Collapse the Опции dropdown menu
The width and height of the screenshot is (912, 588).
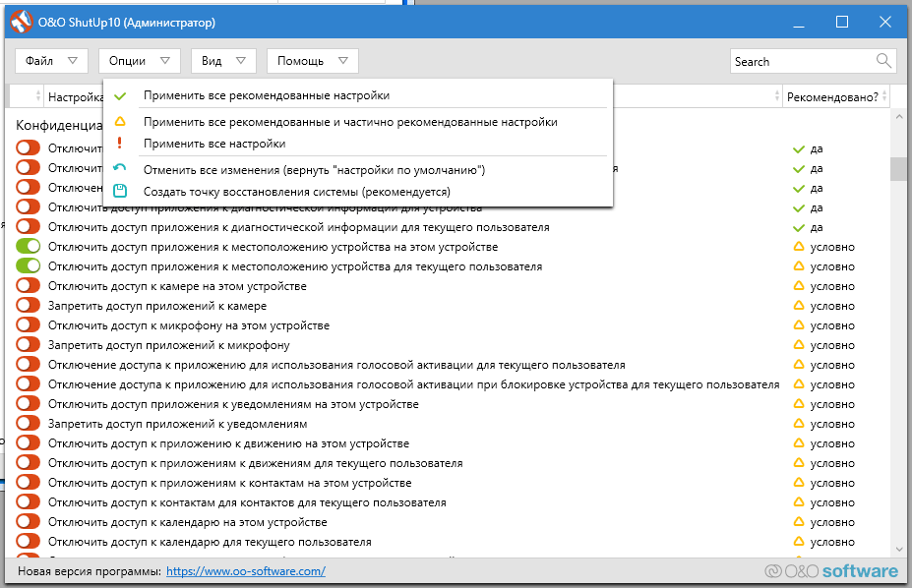(x=140, y=61)
